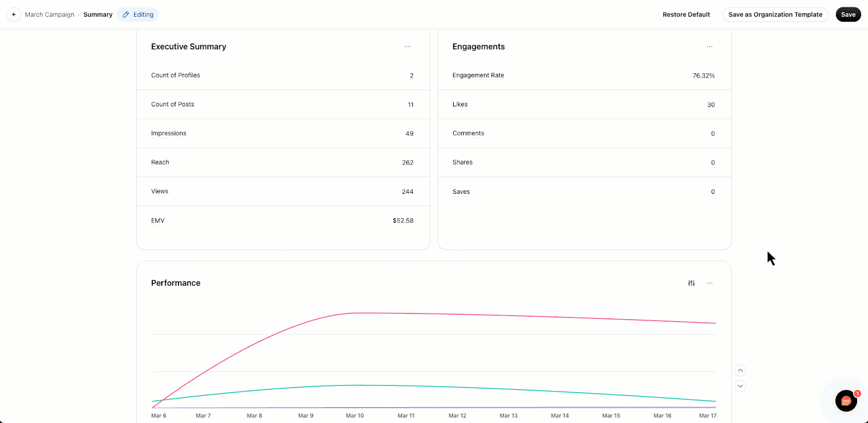Open Executive Summary options menu

click(408, 47)
